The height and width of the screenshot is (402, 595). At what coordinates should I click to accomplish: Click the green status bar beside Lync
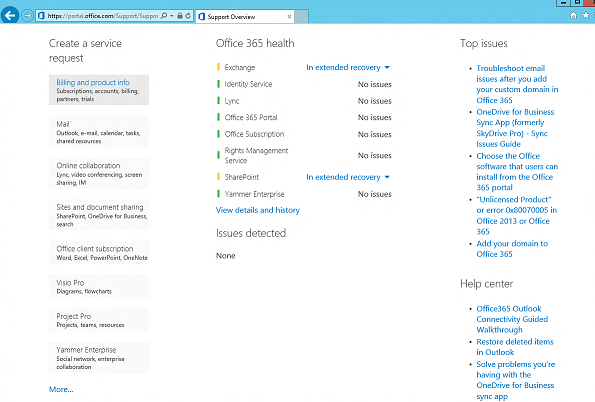218,101
